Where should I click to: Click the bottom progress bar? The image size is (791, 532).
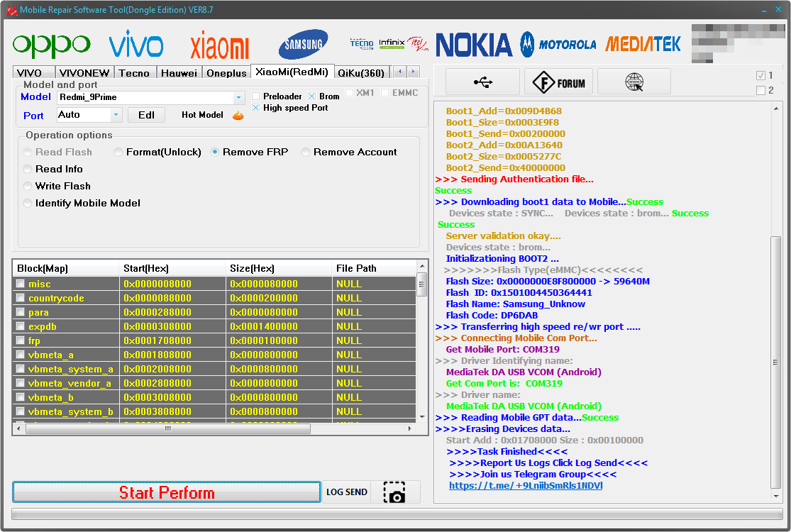tap(397, 514)
